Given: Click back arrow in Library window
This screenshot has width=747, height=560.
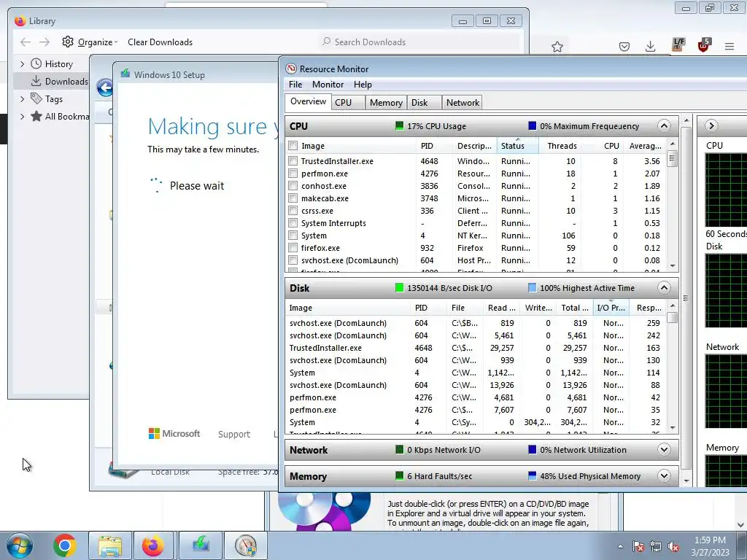Looking at the screenshot, I should [26, 42].
